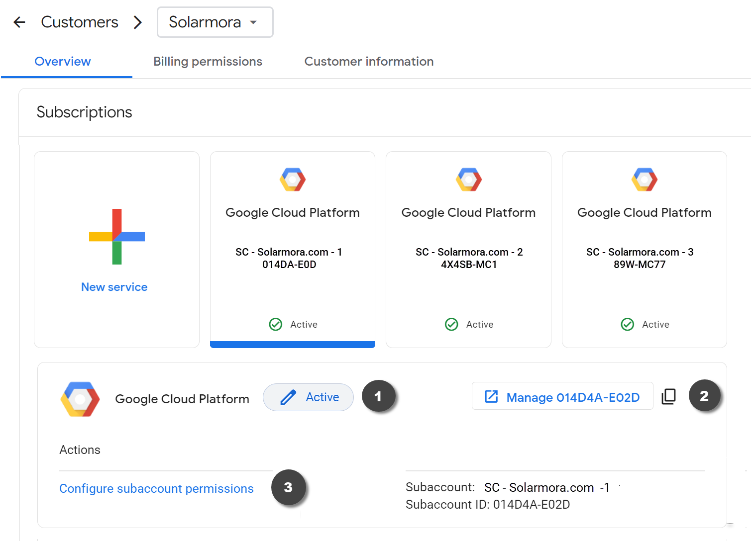Click the back arrow icon
Image resolution: width=756 pixels, height=541 pixels.
[x=19, y=22]
